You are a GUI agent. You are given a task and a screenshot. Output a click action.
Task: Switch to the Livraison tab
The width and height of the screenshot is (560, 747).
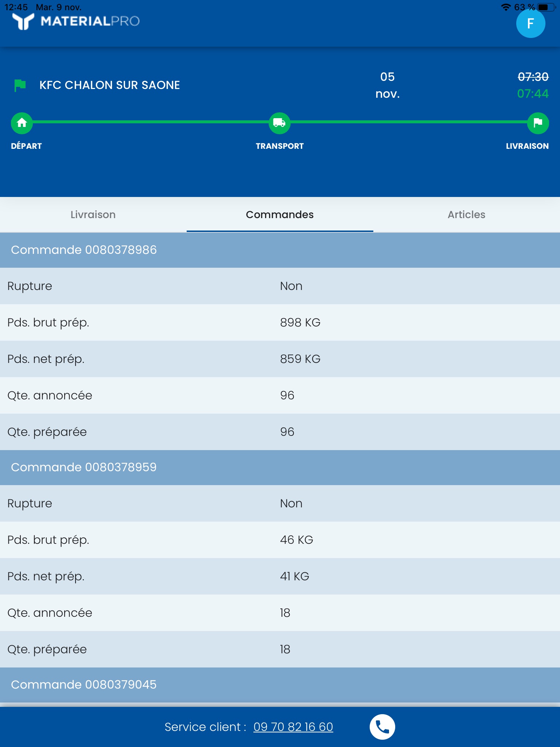click(x=93, y=214)
